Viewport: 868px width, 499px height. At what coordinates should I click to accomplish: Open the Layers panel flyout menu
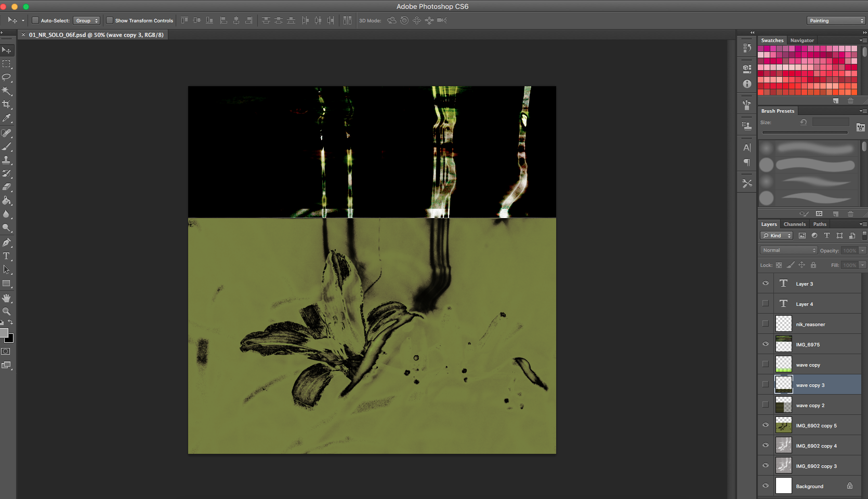coord(863,224)
